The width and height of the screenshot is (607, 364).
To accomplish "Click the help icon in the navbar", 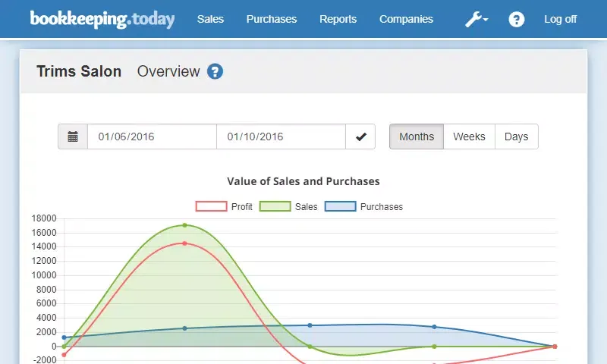I will click(x=517, y=20).
